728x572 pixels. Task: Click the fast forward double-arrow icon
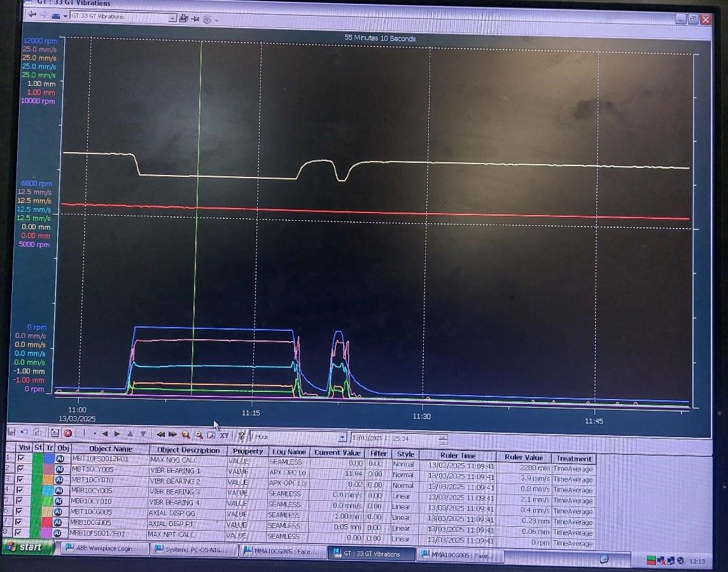[x=172, y=435]
